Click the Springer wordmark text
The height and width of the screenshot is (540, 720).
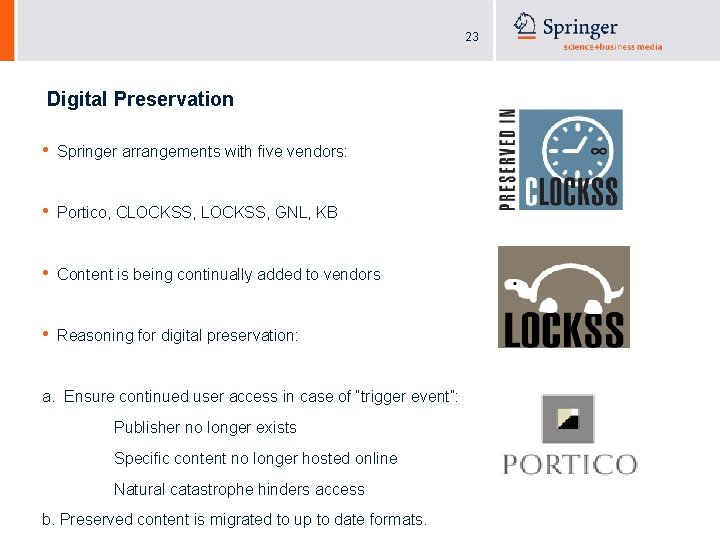coord(580,28)
